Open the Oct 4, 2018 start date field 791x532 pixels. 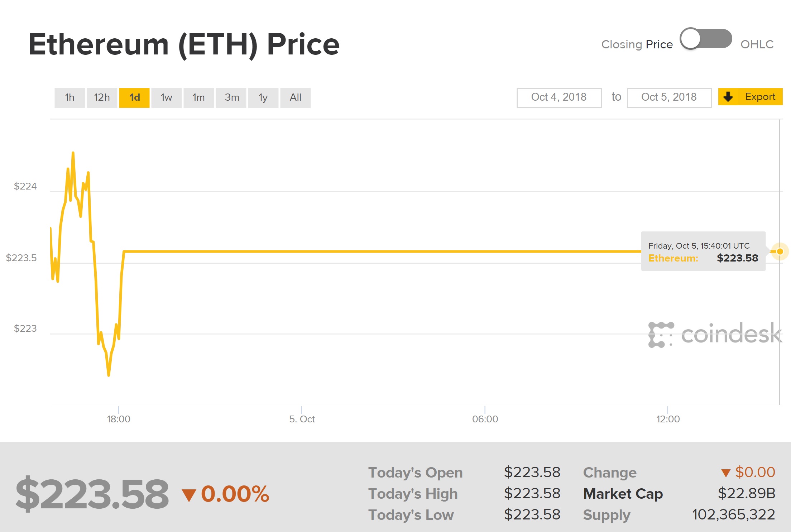[559, 97]
